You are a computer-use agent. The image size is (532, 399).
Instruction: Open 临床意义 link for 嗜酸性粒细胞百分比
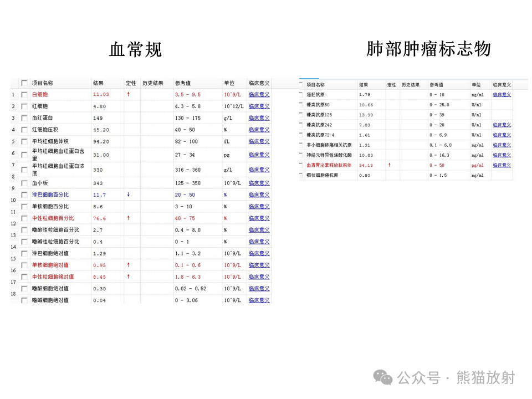pyautogui.click(x=259, y=230)
